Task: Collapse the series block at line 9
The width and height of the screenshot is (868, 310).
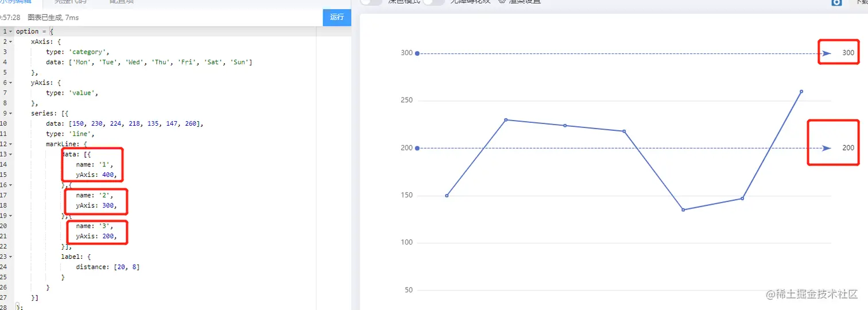Action: (10, 113)
